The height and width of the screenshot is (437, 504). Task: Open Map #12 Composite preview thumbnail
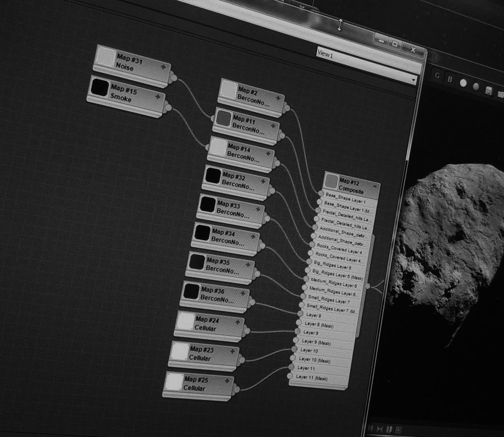[331, 181]
